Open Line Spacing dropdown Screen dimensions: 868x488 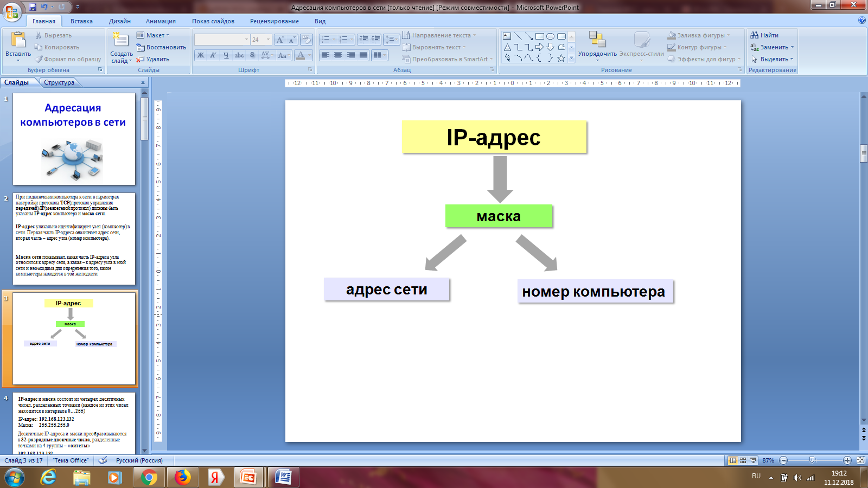391,40
